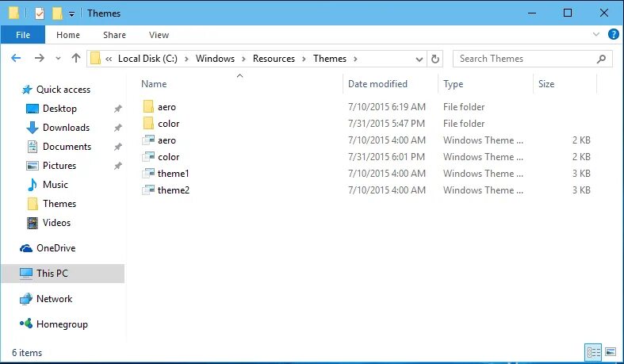The width and height of the screenshot is (624, 364).
Task: Open the address bar history dropdown
Action: coord(419,59)
